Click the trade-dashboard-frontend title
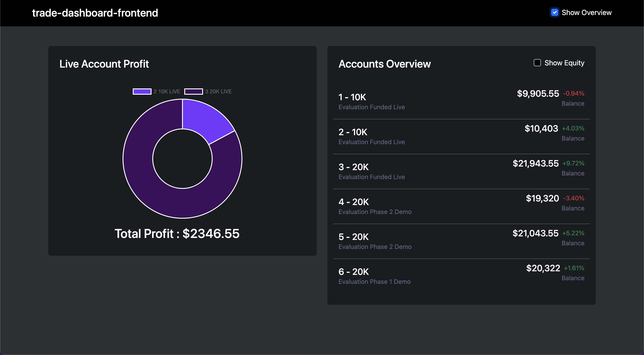The image size is (644, 355). point(95,13)
